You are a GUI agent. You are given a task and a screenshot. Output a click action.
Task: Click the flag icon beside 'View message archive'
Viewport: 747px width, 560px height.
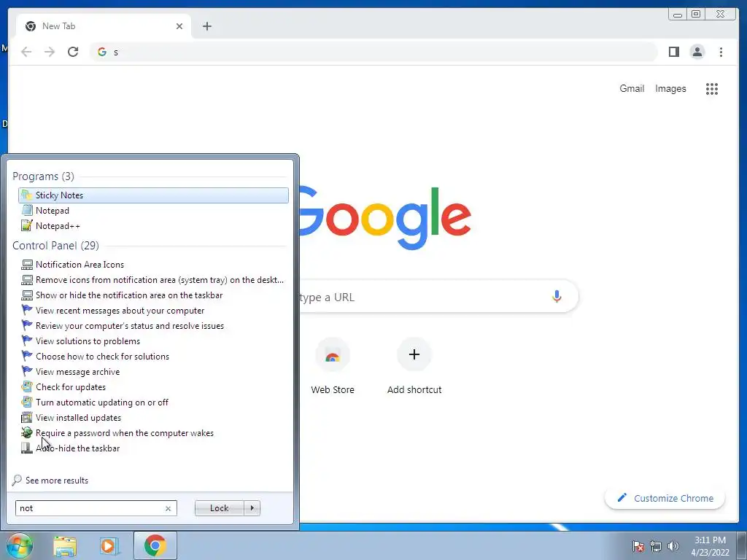pyautogui.click(x=27, y=371)
